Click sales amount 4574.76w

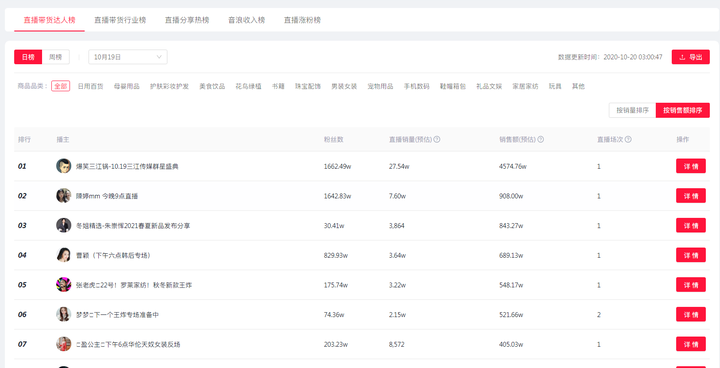point(512,166)
